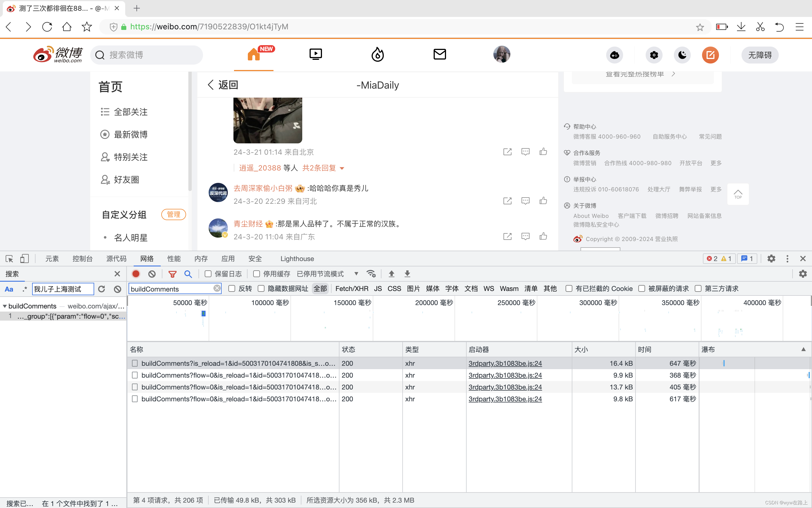This screenshot has height=508, width=812.
Task: Export HAR file download arrow icon
Action: [407, 274]
